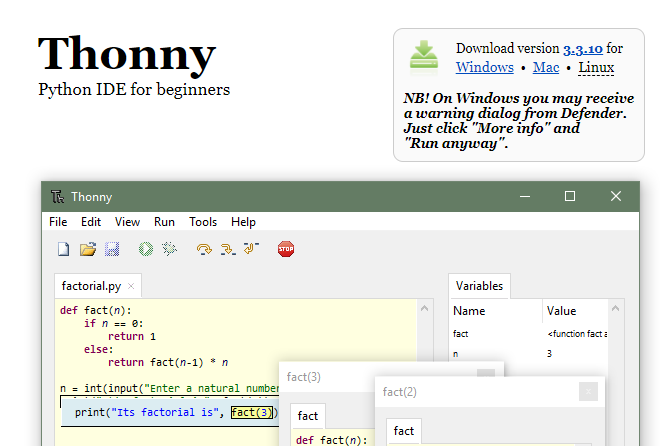Viewport: 665px width, 446px height.
Task: Click Variables panel scrollbar up arrow
Action: pos(615,309)
